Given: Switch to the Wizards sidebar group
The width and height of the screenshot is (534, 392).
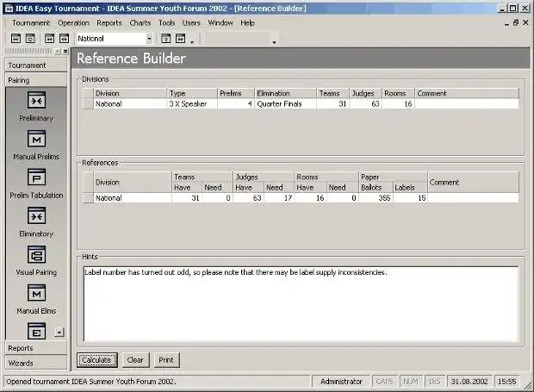Looking at the screenshot, I should point(36,363).
